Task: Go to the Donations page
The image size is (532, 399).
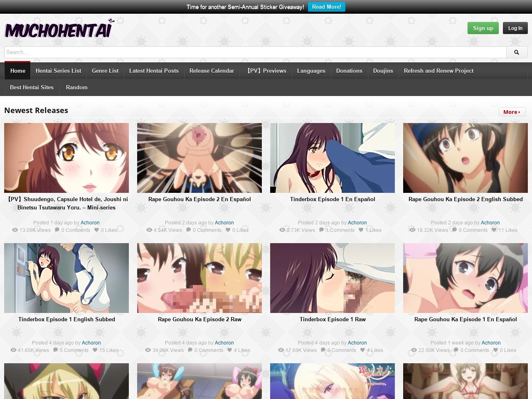Action: pyautogui.click(x=349, y=71)
